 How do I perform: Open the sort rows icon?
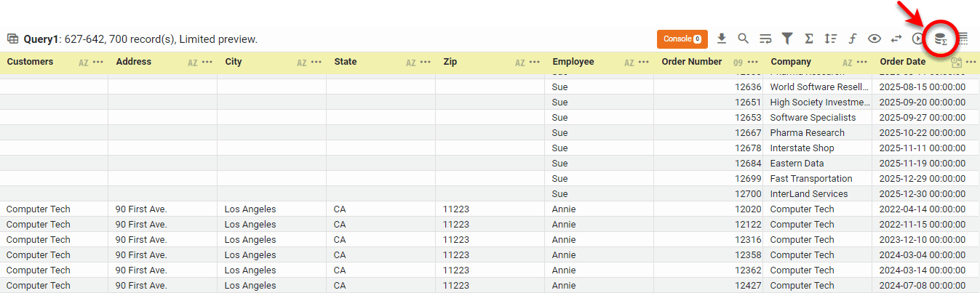pyautogui.click(x=830, y=39)
